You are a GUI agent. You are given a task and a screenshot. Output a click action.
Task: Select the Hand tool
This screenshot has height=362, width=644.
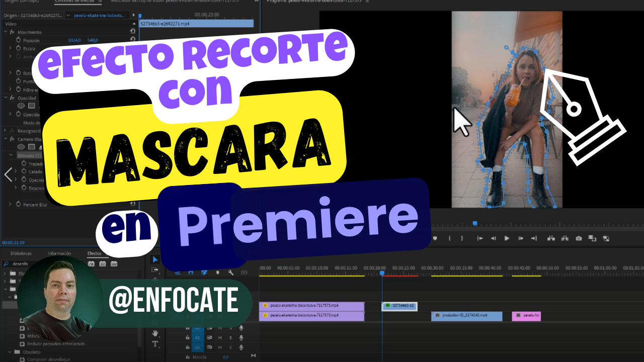coord(155,333)
